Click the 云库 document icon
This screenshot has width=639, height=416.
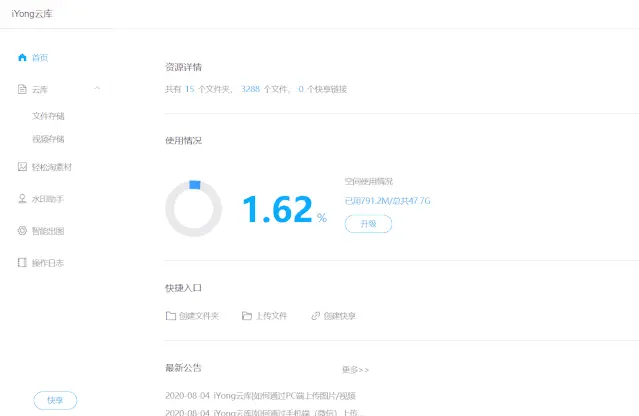point(22,89)
